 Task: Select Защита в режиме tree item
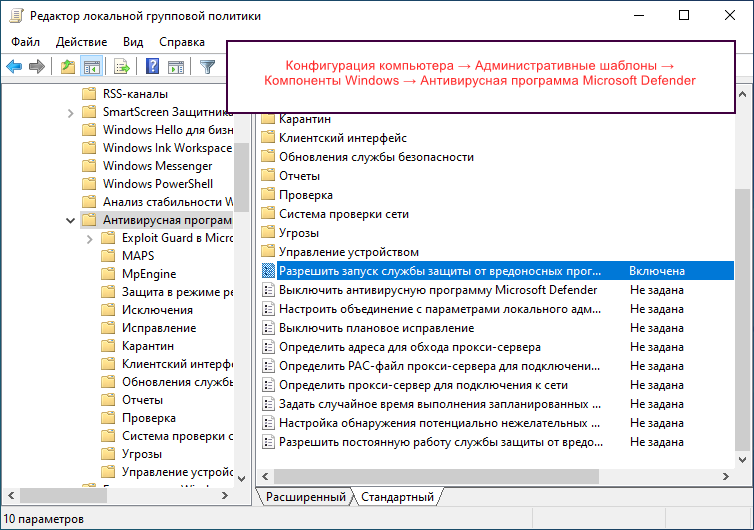[177, 292]
